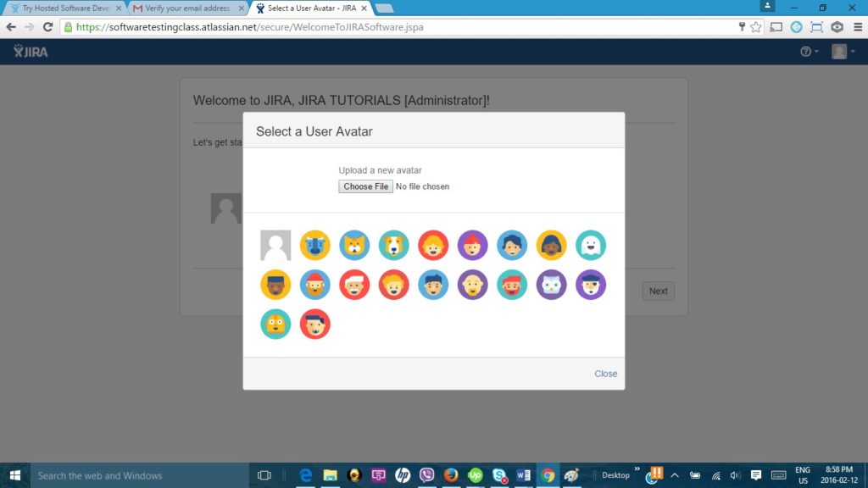Show hidden system tray icons
The image size is (868, 488).
(675, 475)
